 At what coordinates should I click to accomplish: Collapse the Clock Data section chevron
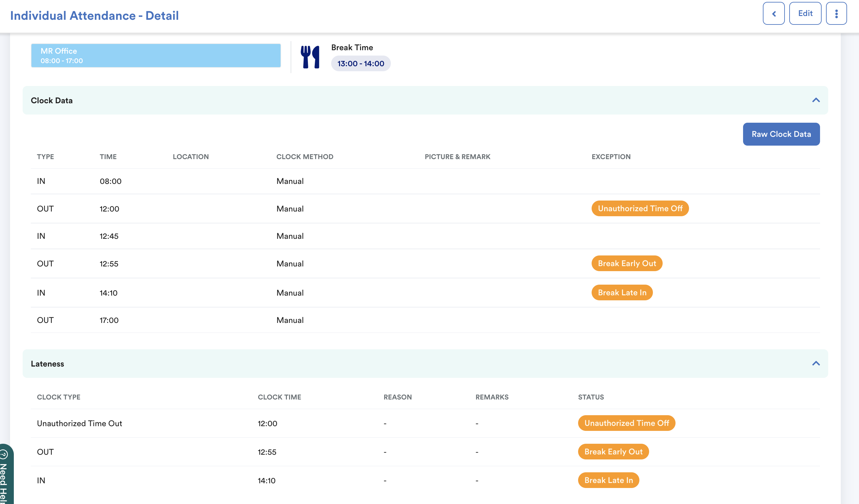[816, 100]
